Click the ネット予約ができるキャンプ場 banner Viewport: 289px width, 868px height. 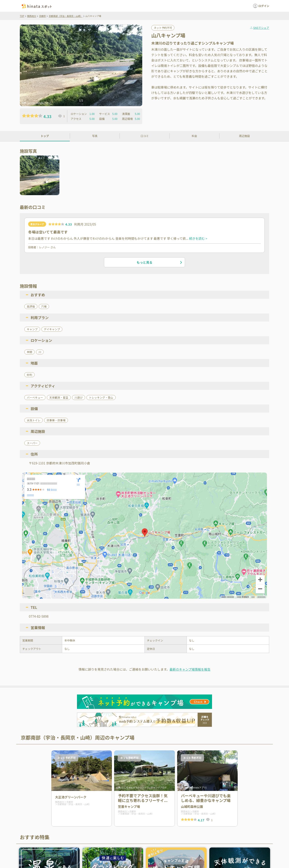tap(144, 701)
